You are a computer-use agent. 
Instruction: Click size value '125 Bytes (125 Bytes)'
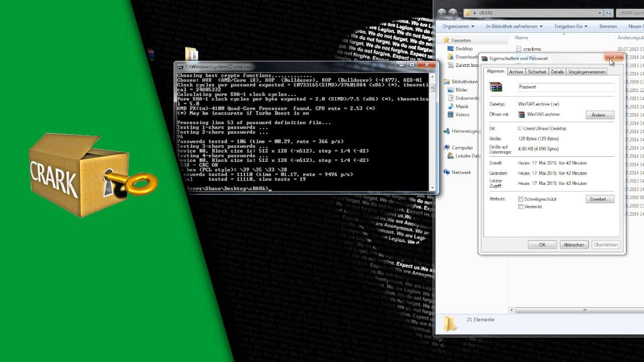pos(538,139)
